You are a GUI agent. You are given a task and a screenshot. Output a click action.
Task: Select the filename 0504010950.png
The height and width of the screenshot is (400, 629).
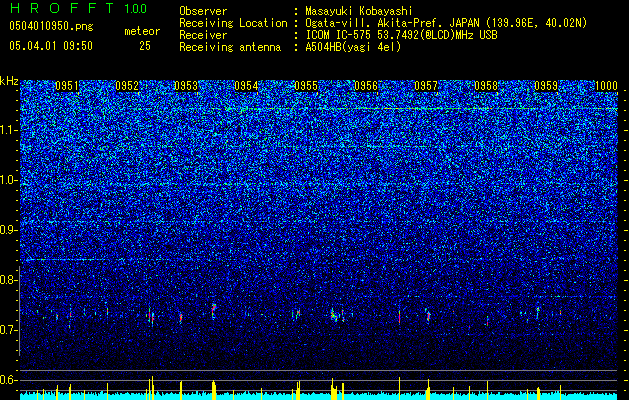[x=51, y=27]
